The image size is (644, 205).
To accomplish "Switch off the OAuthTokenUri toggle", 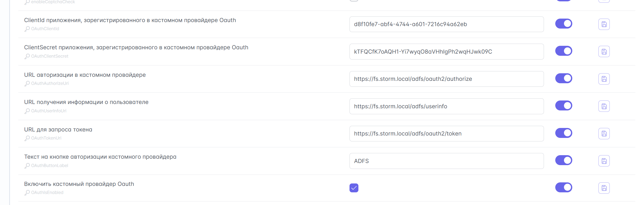I will pos(563,133).
